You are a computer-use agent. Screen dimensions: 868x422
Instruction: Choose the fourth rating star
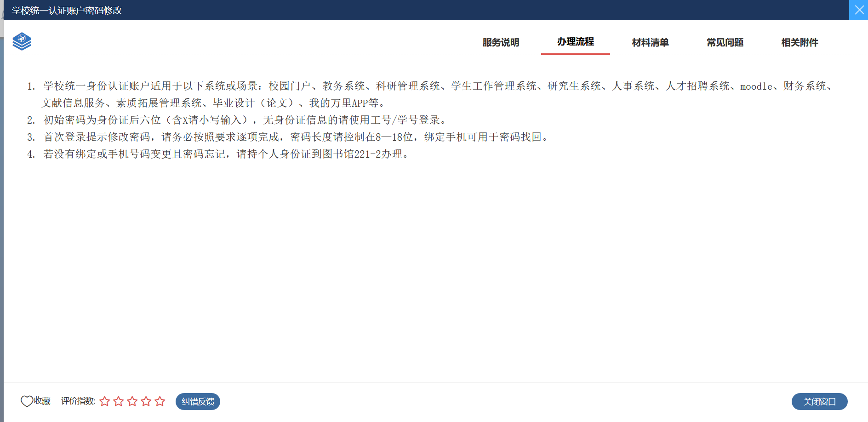pyautogui.click(x=146, y=401)
